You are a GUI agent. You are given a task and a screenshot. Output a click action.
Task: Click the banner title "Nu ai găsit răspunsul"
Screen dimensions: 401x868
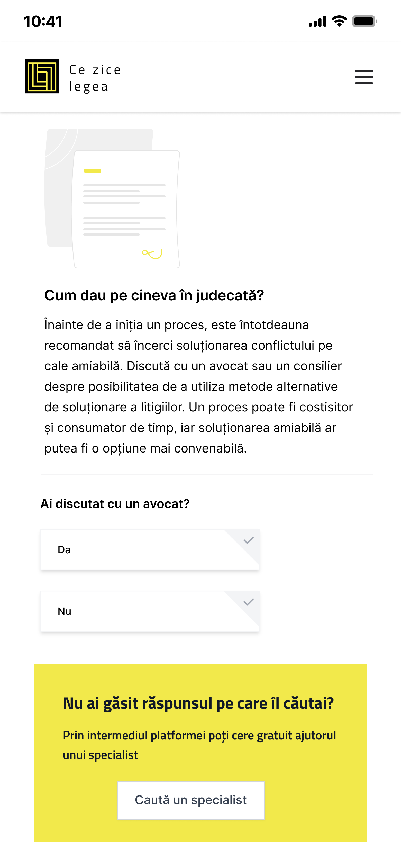click(x=198, y=703)
